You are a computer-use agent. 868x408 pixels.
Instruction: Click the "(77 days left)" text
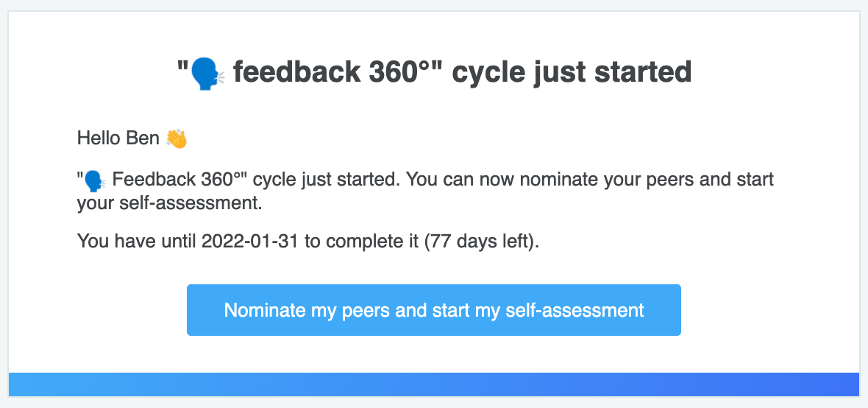click(478, 241)
